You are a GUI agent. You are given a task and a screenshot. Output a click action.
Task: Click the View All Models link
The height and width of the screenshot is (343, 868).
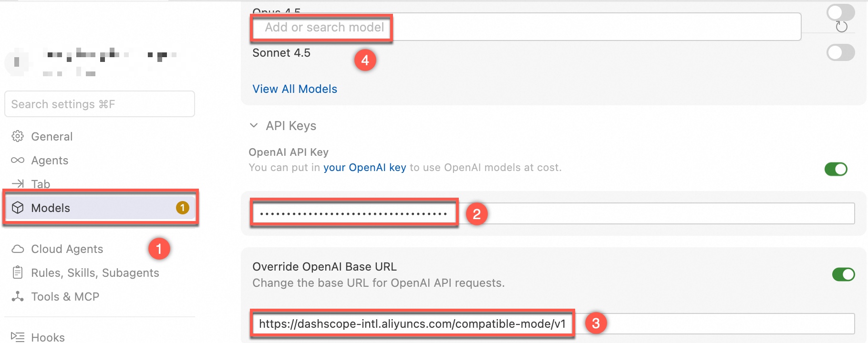pyautogui.click(x=295, y=89)
